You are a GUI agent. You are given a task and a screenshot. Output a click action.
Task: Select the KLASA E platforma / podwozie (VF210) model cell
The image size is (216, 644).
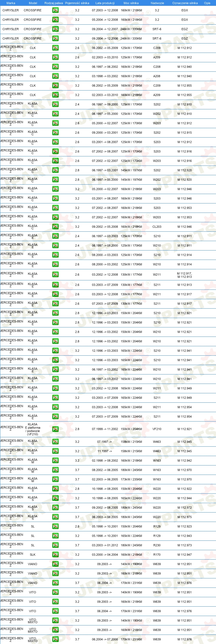pyautogui.click(x=33, y=429)
